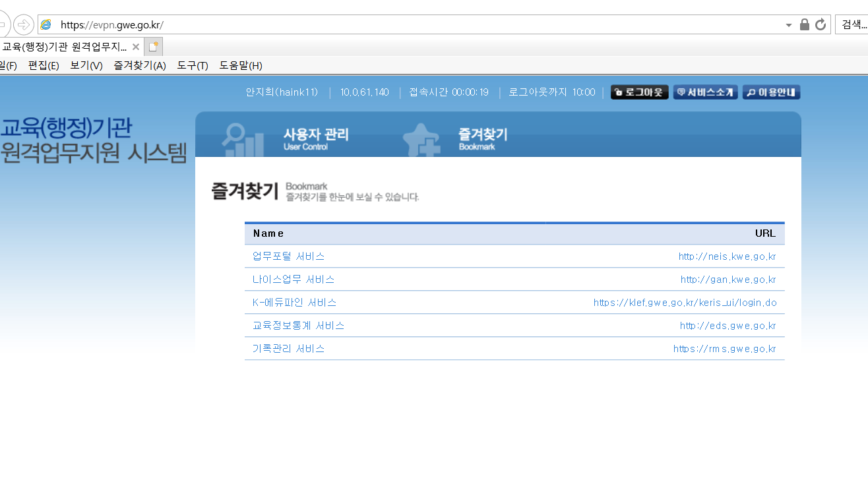Click the search box labeled 검색
Screen dimensions: 868x482
click(852, 25)
